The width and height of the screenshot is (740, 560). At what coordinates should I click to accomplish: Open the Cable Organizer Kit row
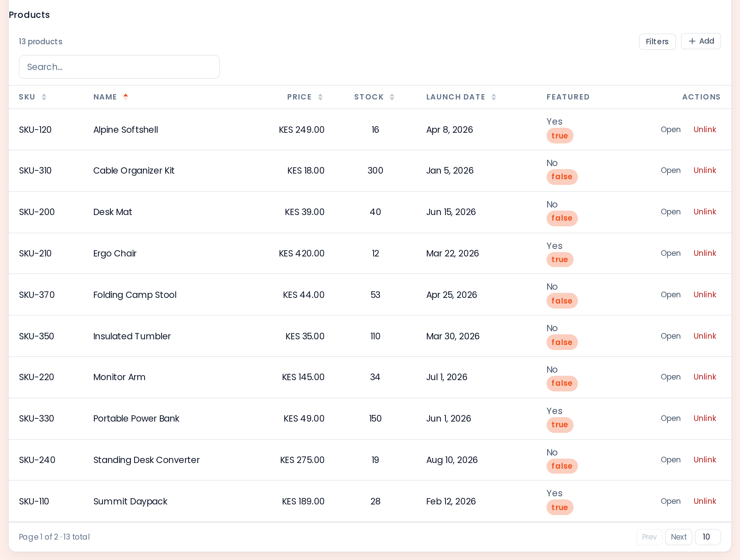tap(670, 170)
